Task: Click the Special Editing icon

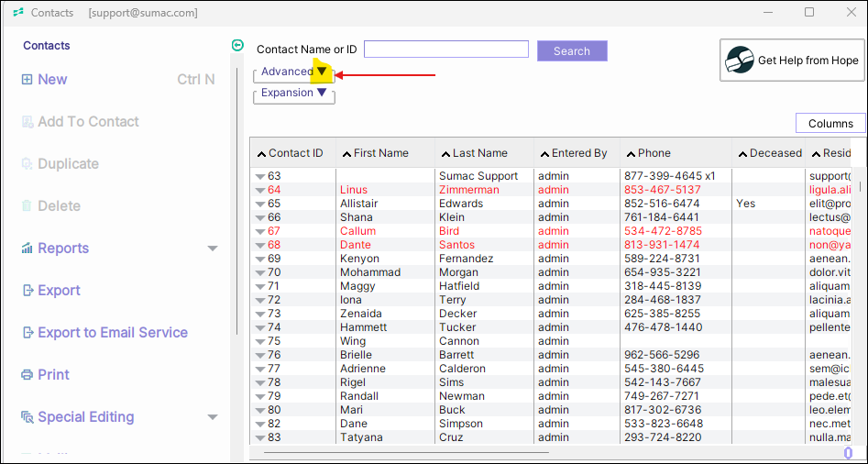Action: pos(27,417)
